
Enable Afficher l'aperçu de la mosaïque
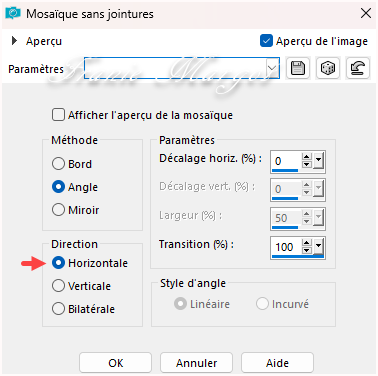58,115
